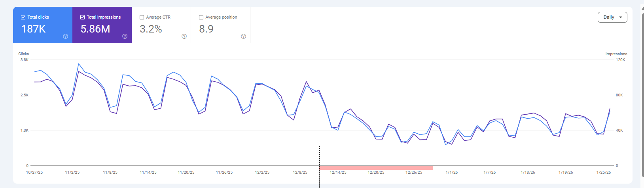644x188 pixels.
Task: Click the 1/1/26 date axis label
Action: (451, 173)
